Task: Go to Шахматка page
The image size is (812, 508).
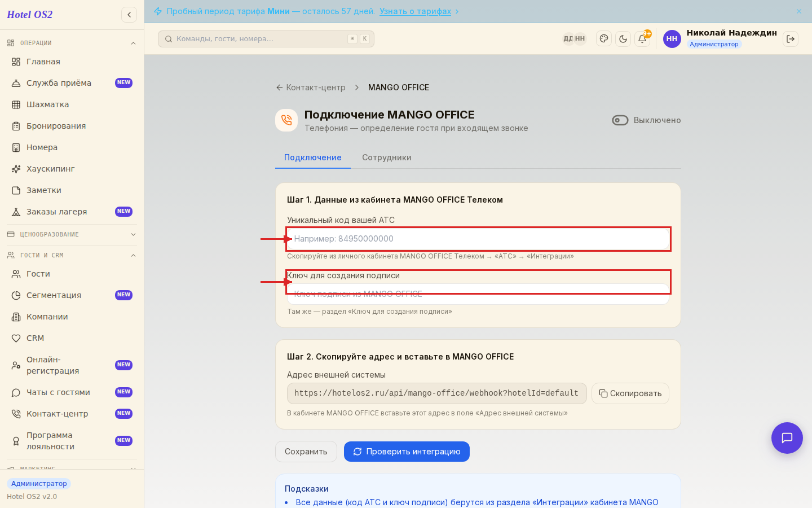Action: click(72, 104)
